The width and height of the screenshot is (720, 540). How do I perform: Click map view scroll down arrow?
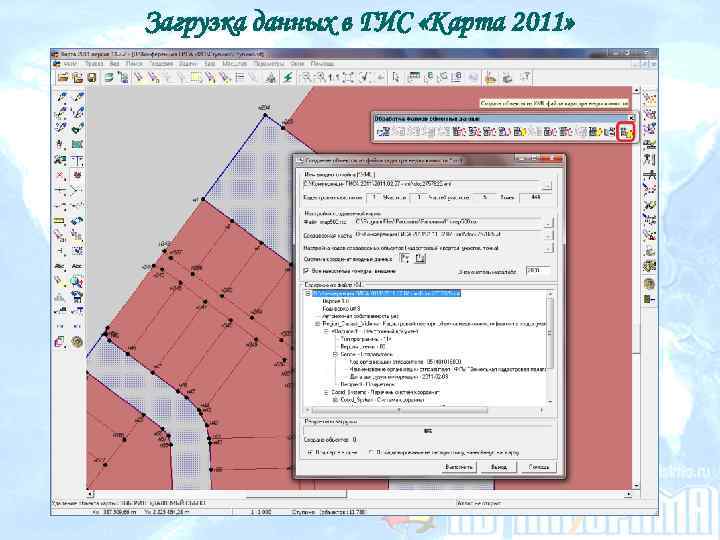pyautogui.click(x=636, y=486)
